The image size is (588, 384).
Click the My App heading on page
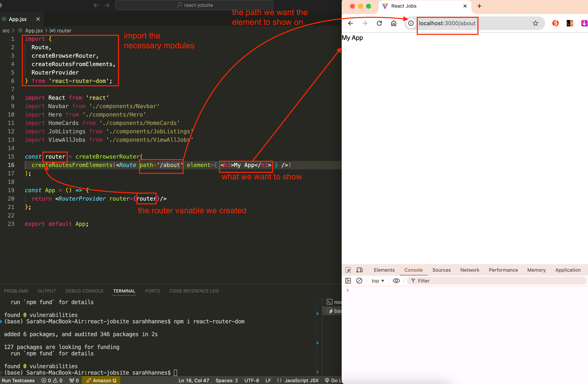[352, 38]
